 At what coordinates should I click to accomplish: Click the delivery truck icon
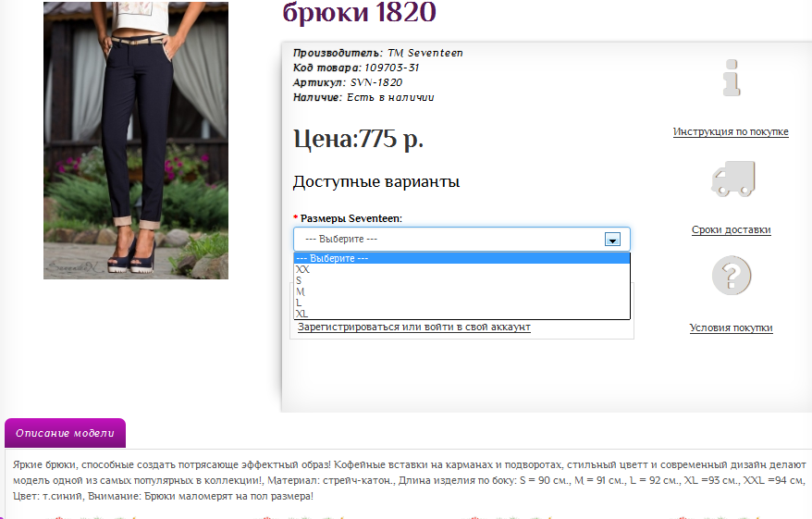[x=732, y=178]
